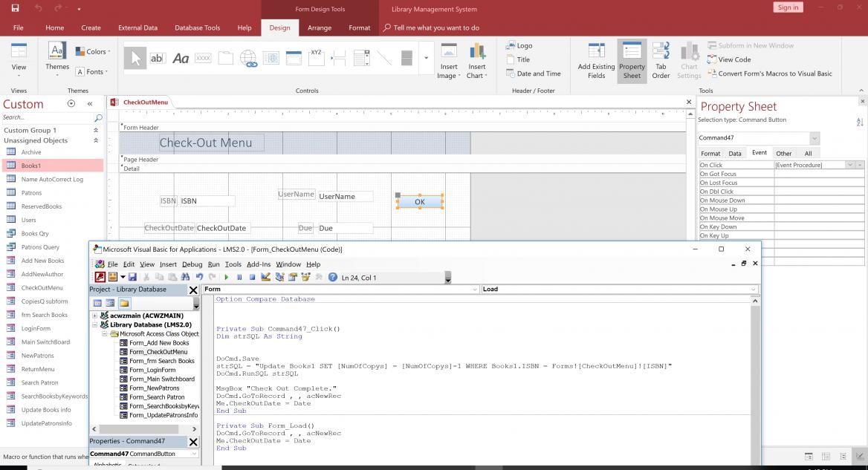
Task: Open the Tab Order dialog
Action: [x=661, y=61]
